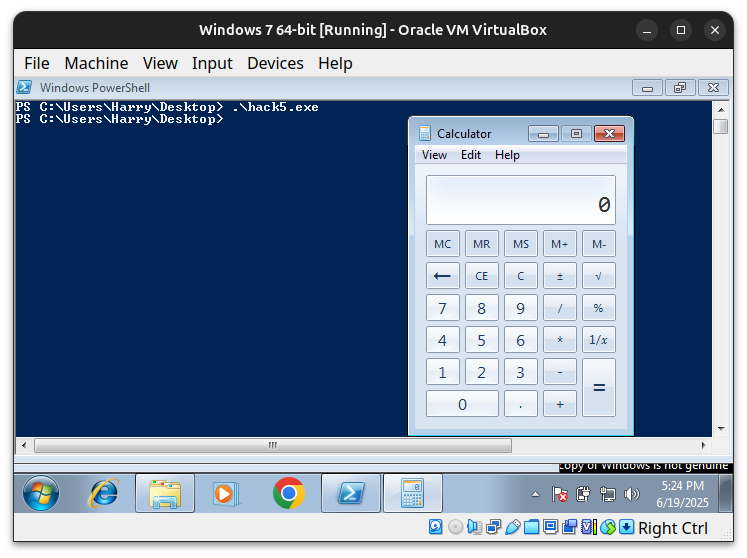Click the Calculator digit 3 button
The image size is (747, 558).
tap(521, 372)
